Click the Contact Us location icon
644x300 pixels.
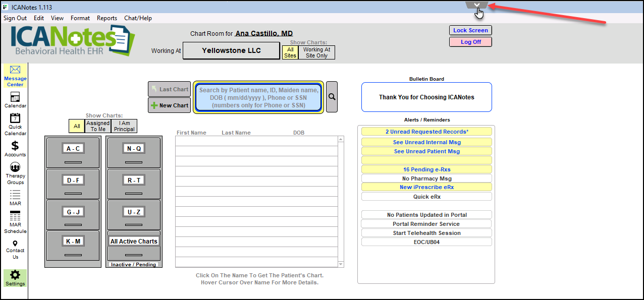[x=15, y=244]
